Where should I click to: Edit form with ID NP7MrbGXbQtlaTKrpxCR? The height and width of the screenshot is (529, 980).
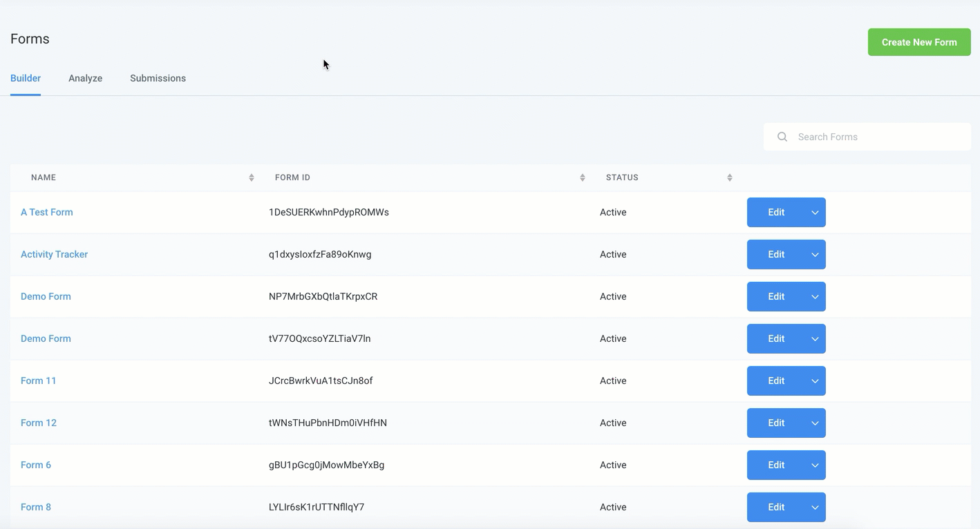pos(776,296)
